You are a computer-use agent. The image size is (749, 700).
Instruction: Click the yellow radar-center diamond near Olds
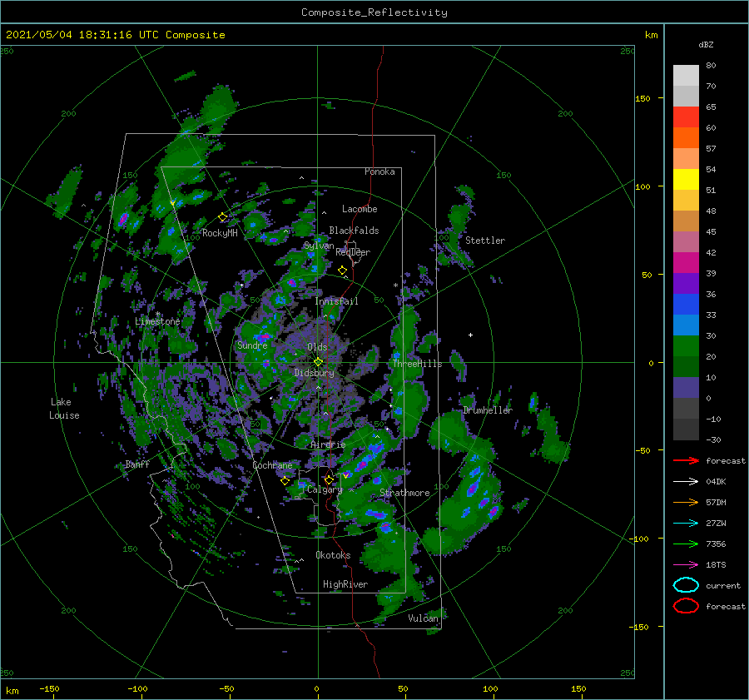[x=318, y=362]
